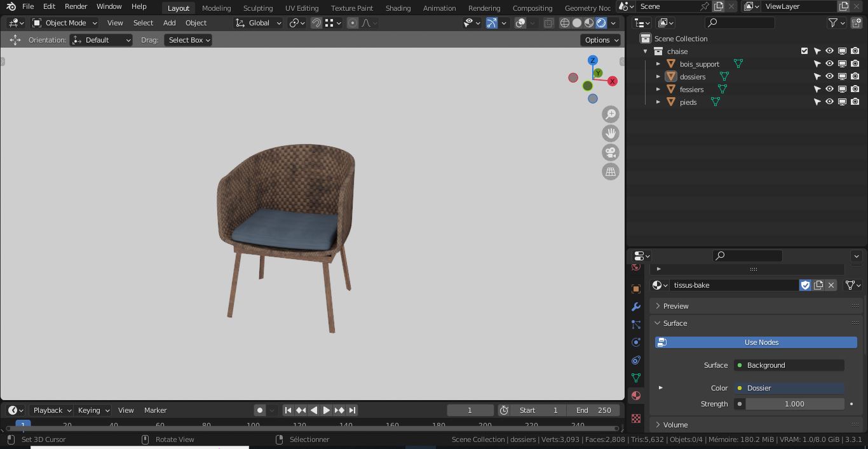Open the Object Data green triangle tab

click(635, 378)
